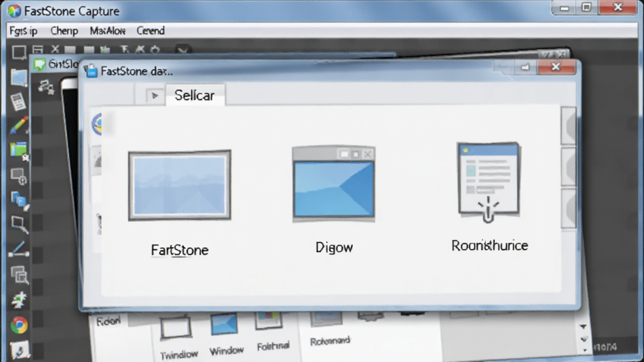The image size is (644, 362).
Task: Open the green folder tool in sidebar
Action: [19, 151]
